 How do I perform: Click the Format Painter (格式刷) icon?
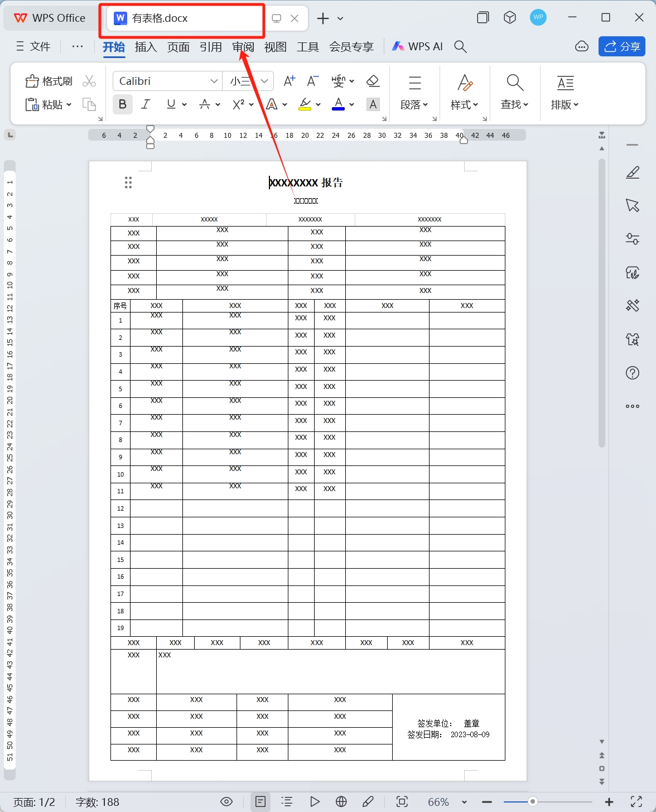tap(32, 81)
